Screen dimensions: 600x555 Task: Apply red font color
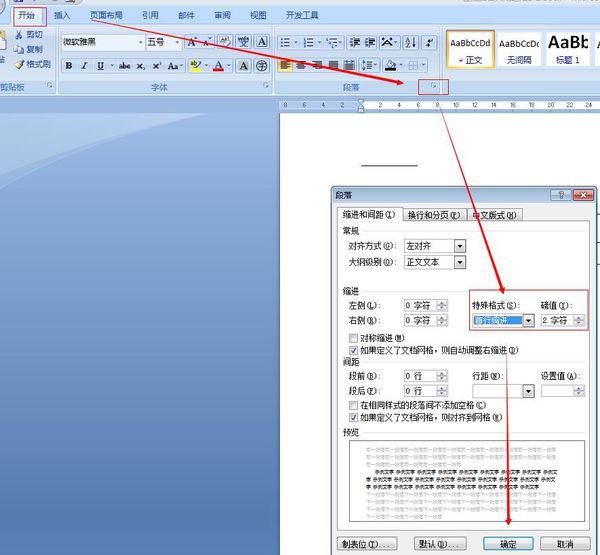tap(218, 66)
